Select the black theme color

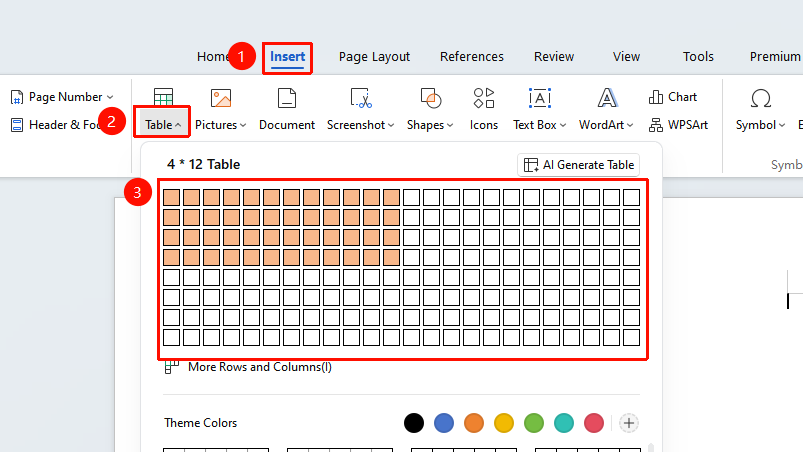(x=414, y=423)
